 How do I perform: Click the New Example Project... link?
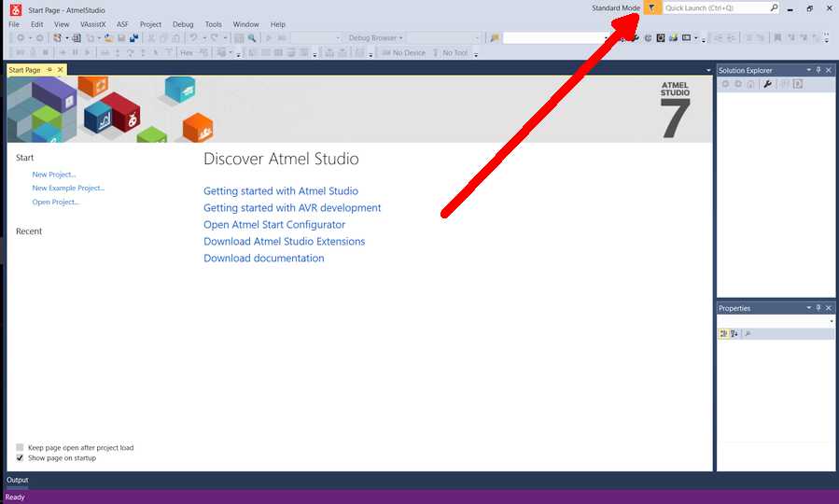click(x=68, y=188)
